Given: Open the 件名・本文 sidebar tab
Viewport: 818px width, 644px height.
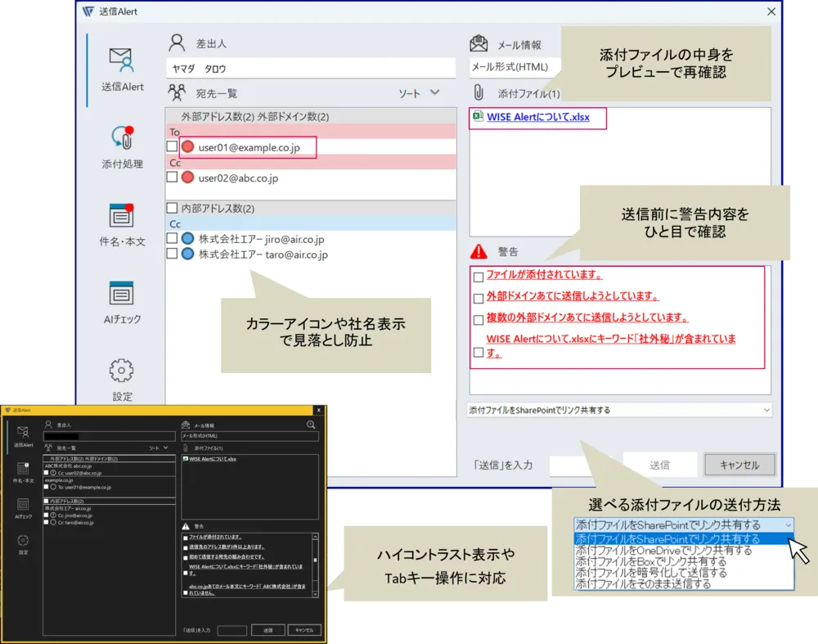Looking at the screenshot, I should [x=122, y=225].
